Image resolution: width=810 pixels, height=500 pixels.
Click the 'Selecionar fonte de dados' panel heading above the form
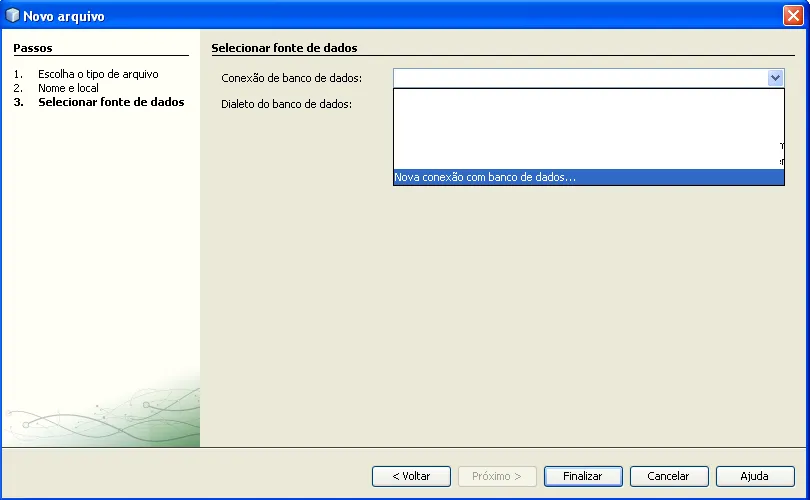(x=284, y=48)
